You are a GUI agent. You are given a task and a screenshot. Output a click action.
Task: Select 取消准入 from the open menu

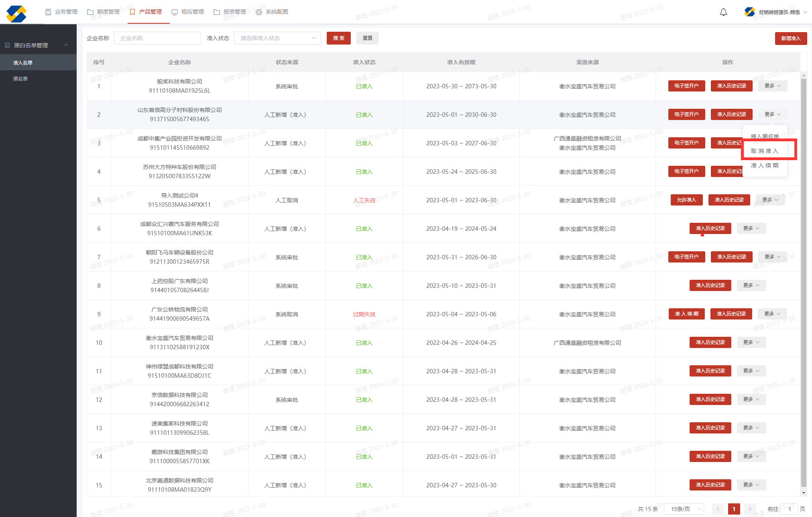click(x=765, y=151)
